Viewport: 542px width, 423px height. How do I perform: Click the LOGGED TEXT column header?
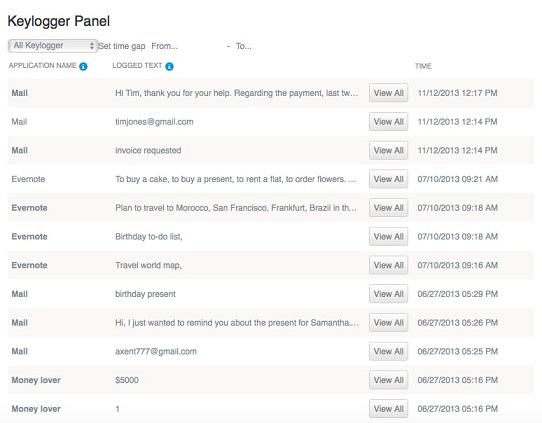[137, 66]
